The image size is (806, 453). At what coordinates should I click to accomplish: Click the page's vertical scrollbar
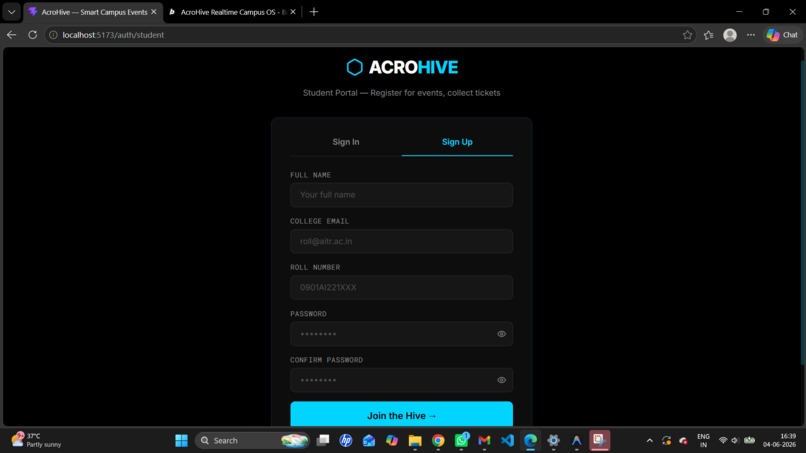[803, 211]
